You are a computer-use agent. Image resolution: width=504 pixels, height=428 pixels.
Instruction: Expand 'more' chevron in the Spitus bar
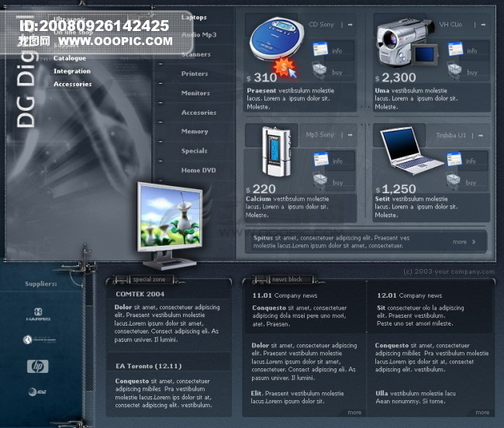click(474, 242)
